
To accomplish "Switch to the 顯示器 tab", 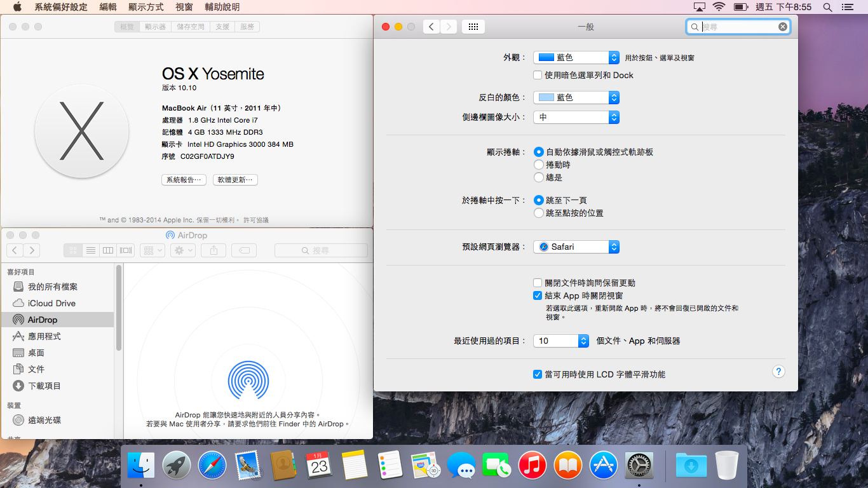I will pyautogui.click(x=156, y=27).
